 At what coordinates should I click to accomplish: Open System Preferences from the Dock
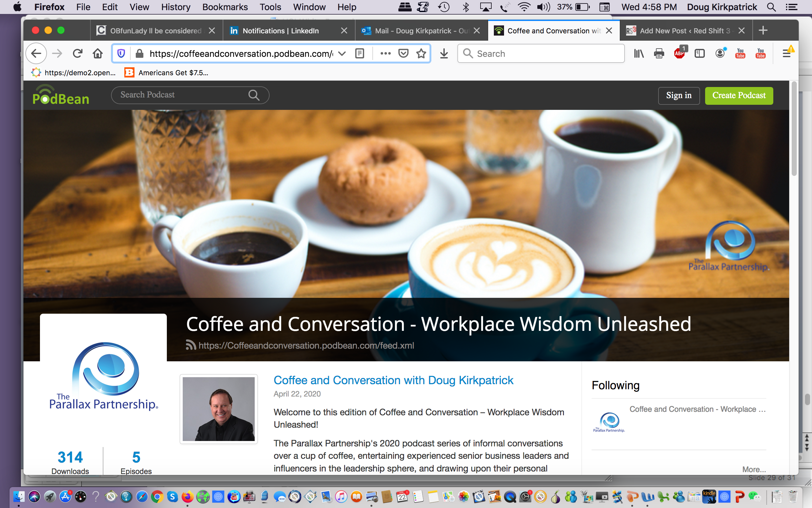click(x=525, y=497)
